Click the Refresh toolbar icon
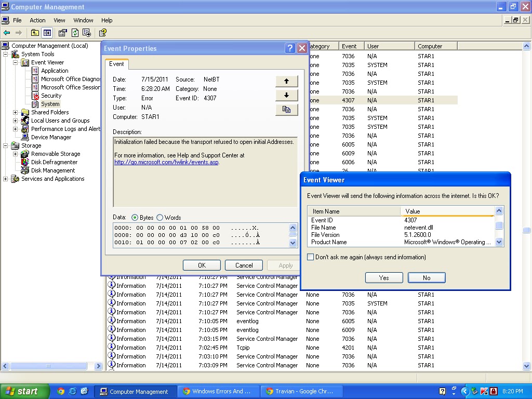Screen dimensions: 532x399 tap(75, 33)
